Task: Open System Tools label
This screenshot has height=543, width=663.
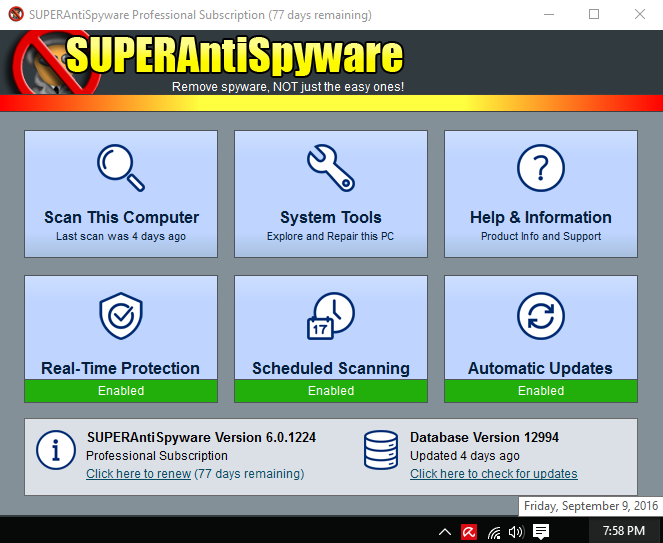Action: (331, 217)
